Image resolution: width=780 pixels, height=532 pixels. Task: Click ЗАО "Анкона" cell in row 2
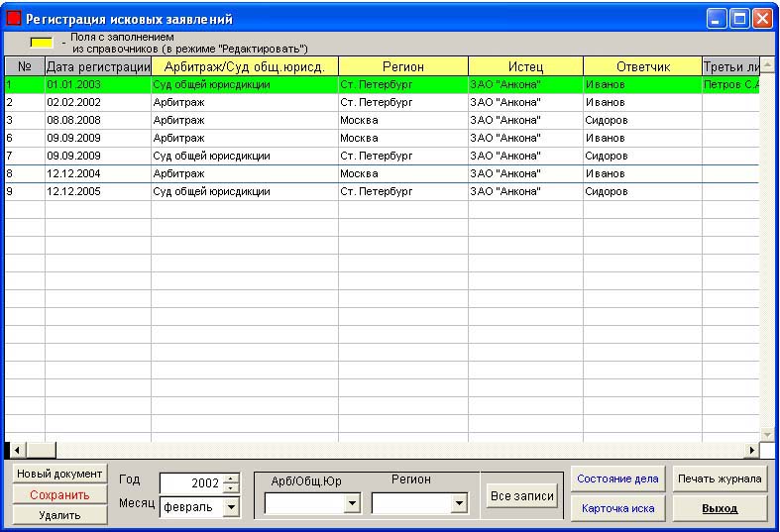(525, 102)
